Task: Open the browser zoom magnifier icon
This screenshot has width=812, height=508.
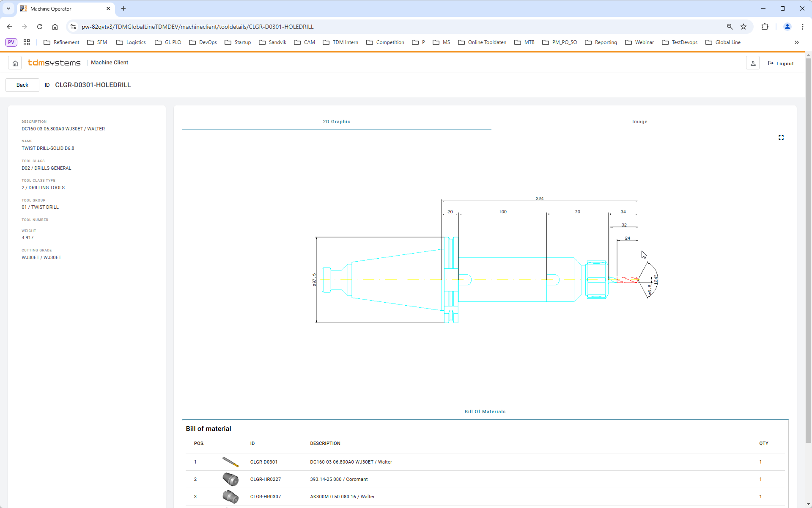Action: coord(730,27)
